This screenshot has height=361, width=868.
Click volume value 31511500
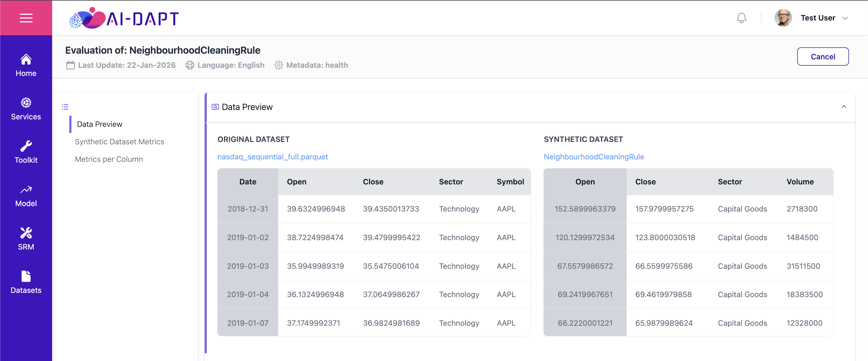[x=803, y=266]
